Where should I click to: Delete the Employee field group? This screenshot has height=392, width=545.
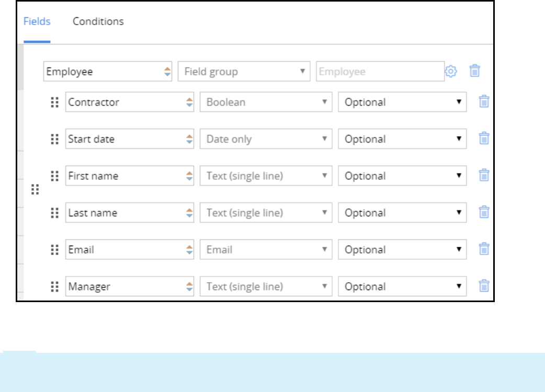pos(474,71)
